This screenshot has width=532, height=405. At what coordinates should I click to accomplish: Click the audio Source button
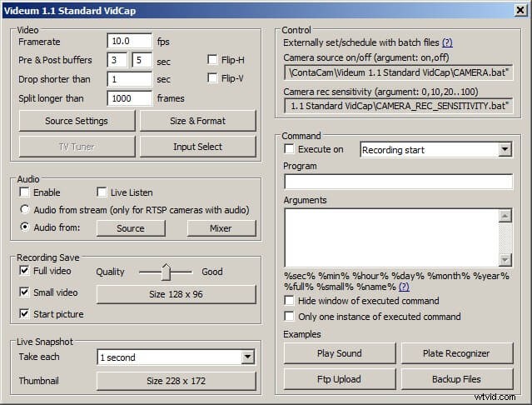pyautogui.click(x=131, y=228)
